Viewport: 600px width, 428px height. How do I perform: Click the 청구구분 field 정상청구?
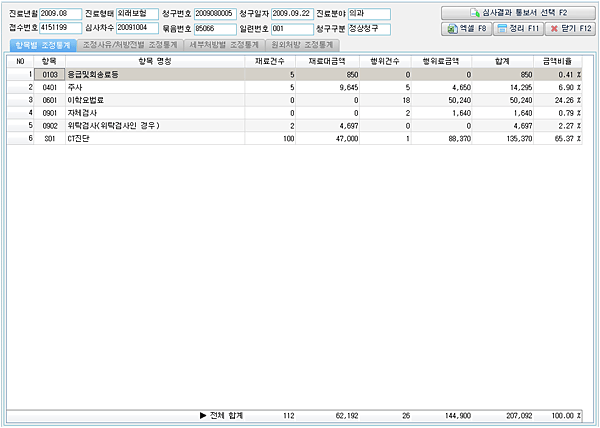(x=369, y=29)
